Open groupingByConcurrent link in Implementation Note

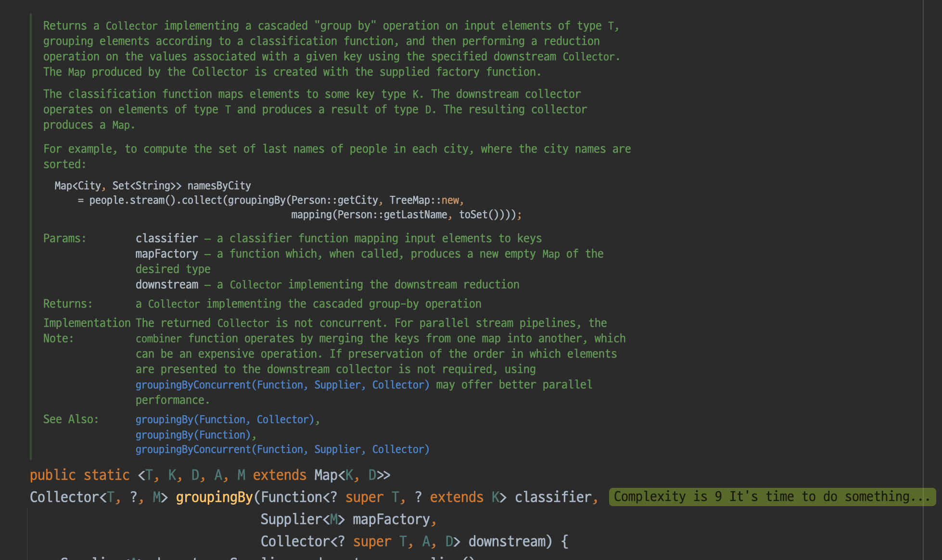coord(282,385)
